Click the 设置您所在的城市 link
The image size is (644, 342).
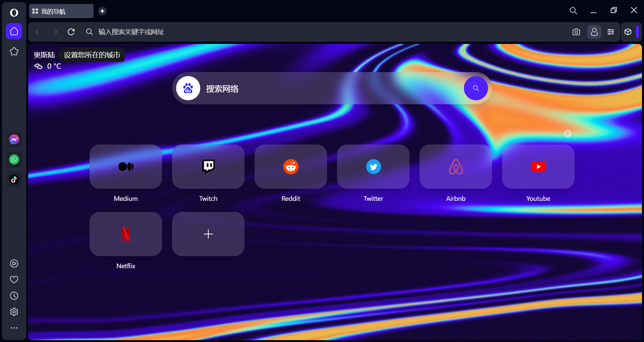tap(92, 55)
